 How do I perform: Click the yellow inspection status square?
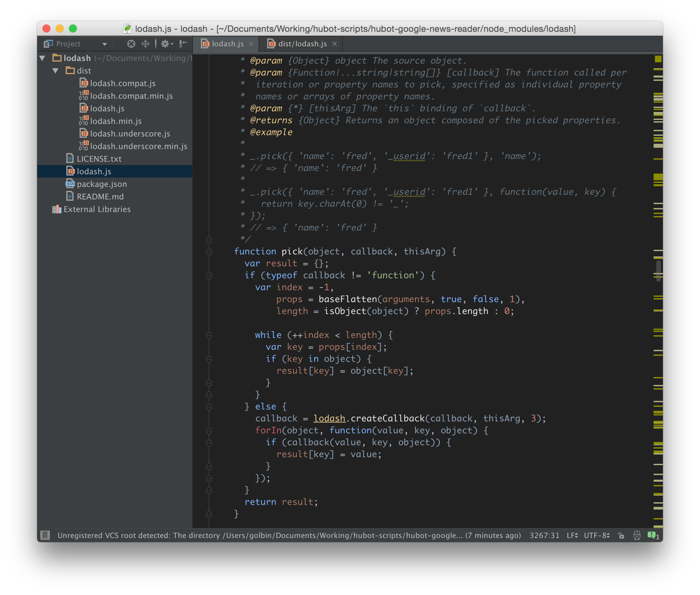pos(658,59)
